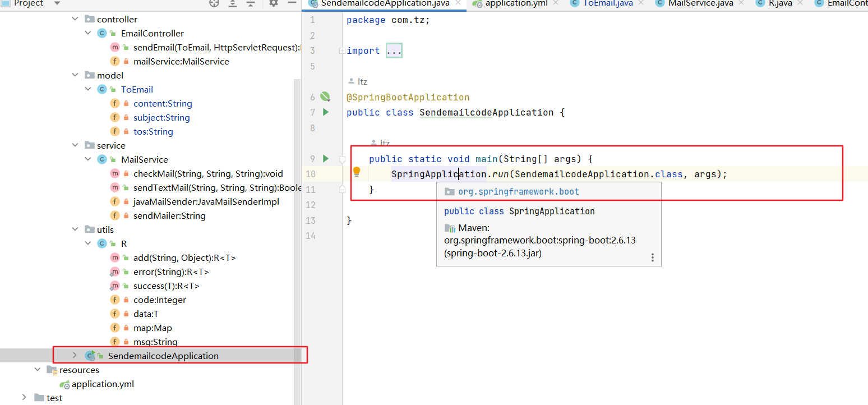The height and width of the screenshot is (405, 868).
Task: Select javaMailSender:JavaMailSenderImpl field in tree
Action: pos(206,201)
